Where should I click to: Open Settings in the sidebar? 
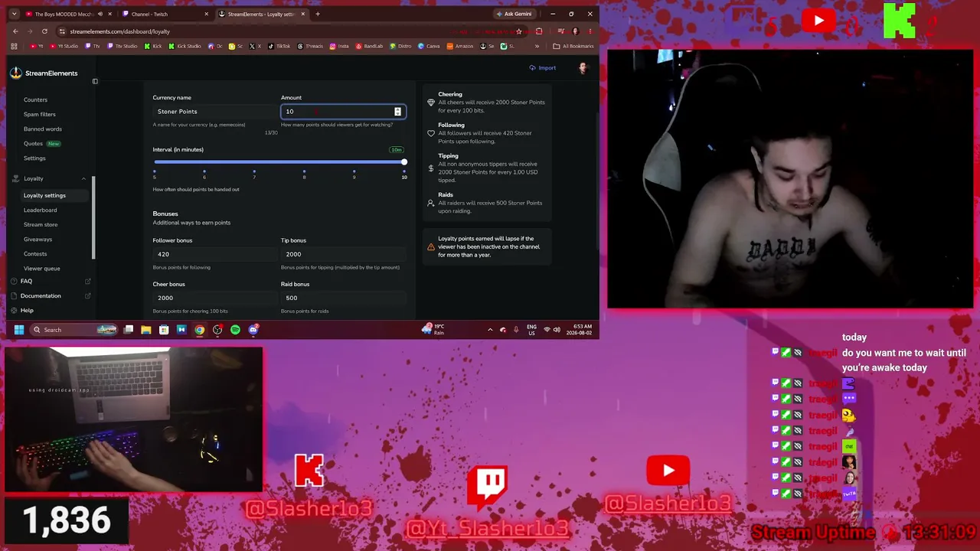(x=34, y=158)
